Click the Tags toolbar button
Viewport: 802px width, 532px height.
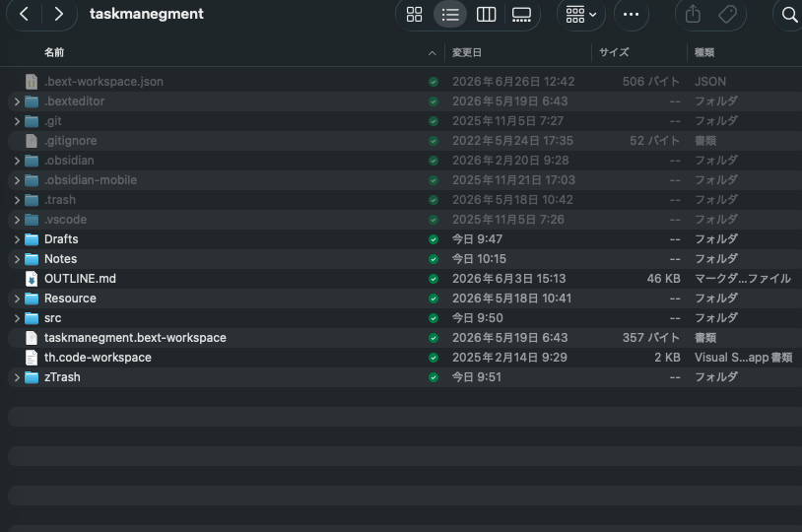(727, 15)
